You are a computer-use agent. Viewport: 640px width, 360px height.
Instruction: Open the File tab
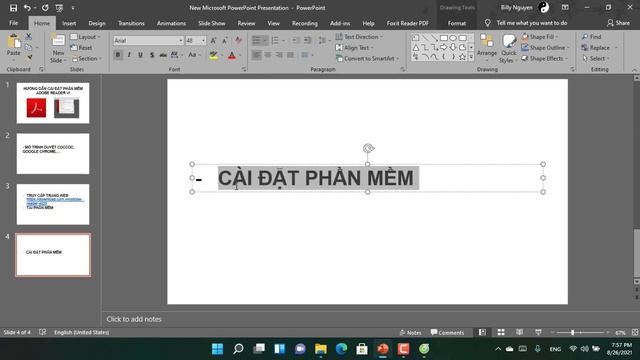pos(13,23)
